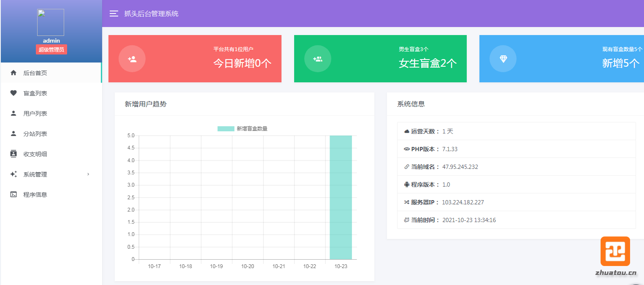The image size is (644, 285).
Task: Click the contact-book icon for 收支明细
Action: pos(14,154)
